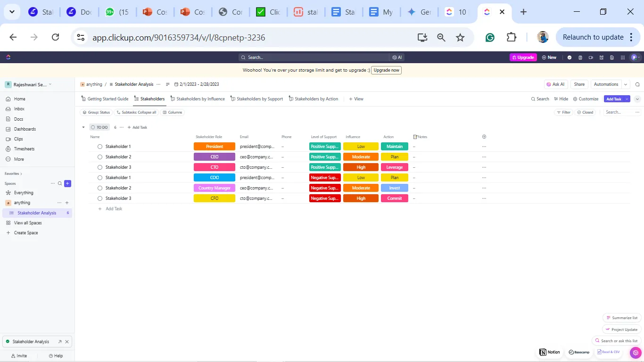This screenshot has width=644, height=362.
Task: Open Ask AI in the header
Action: (555, 84)
